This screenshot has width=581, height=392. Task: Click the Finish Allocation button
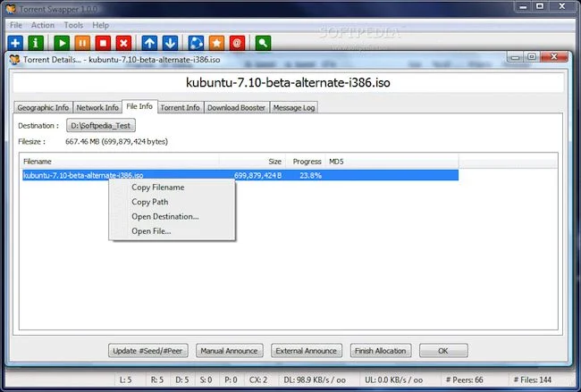point(381,351)
